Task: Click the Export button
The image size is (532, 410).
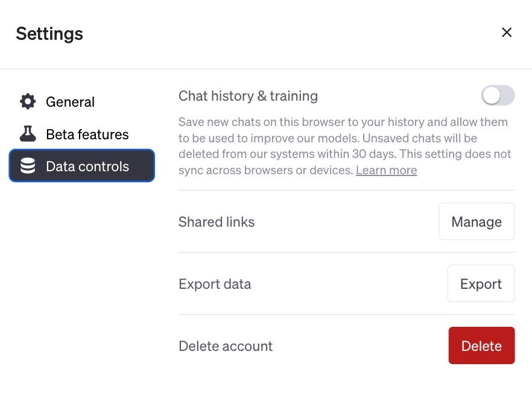Action: click(481, 283)
